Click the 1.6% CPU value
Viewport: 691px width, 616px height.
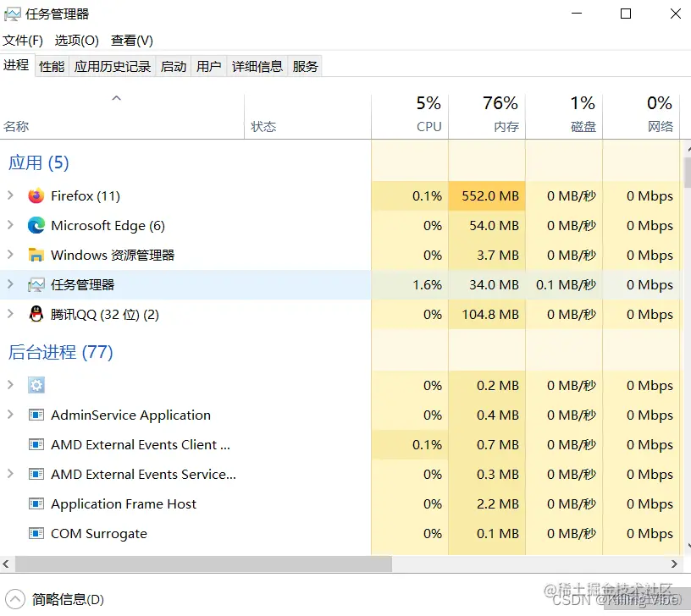coord(427,285)
